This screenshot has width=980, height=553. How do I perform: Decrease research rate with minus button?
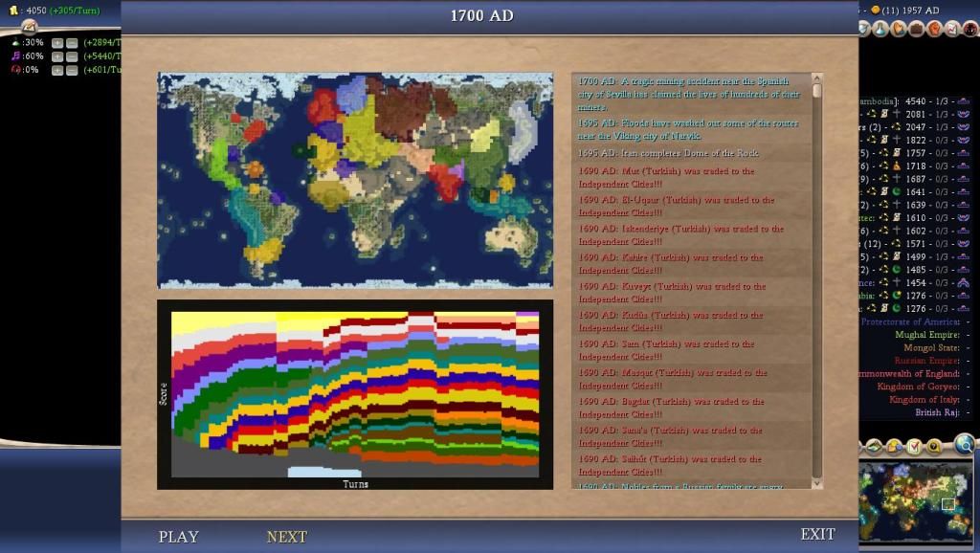[x=72, y=43]
